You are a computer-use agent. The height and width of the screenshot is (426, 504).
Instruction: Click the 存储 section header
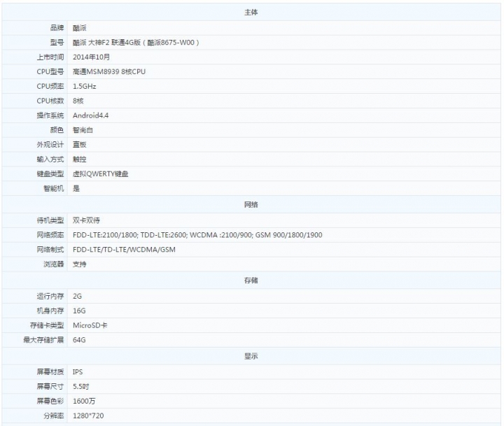point(251,281)
